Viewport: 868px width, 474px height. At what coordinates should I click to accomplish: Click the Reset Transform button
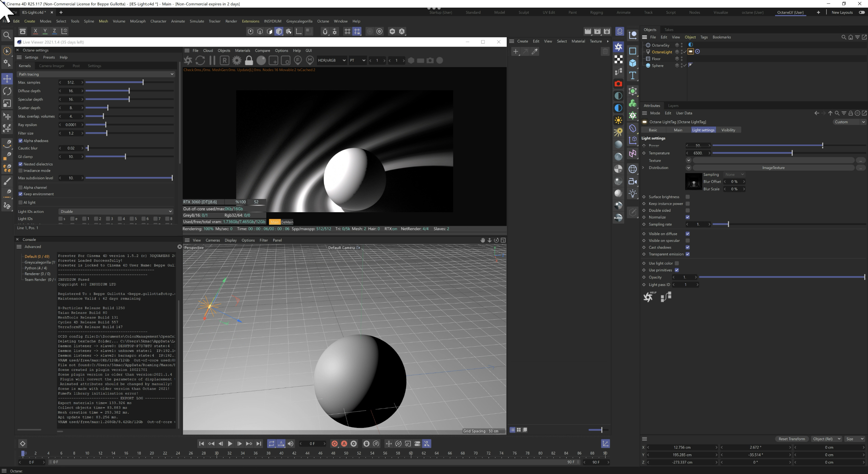791,439
